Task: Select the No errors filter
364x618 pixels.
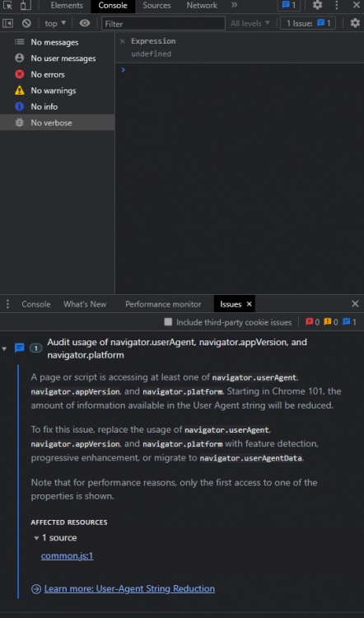Action: [x=57, y=74]
